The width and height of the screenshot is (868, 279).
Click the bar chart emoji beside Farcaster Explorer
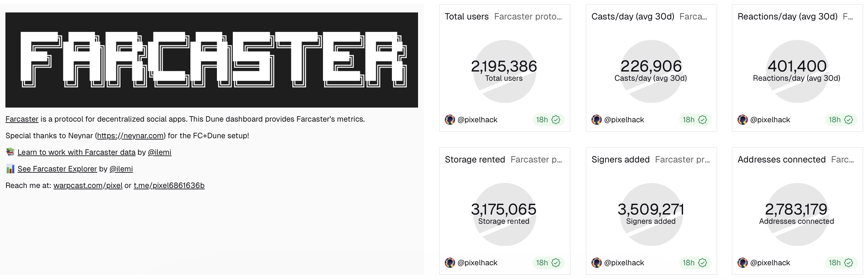10,169
